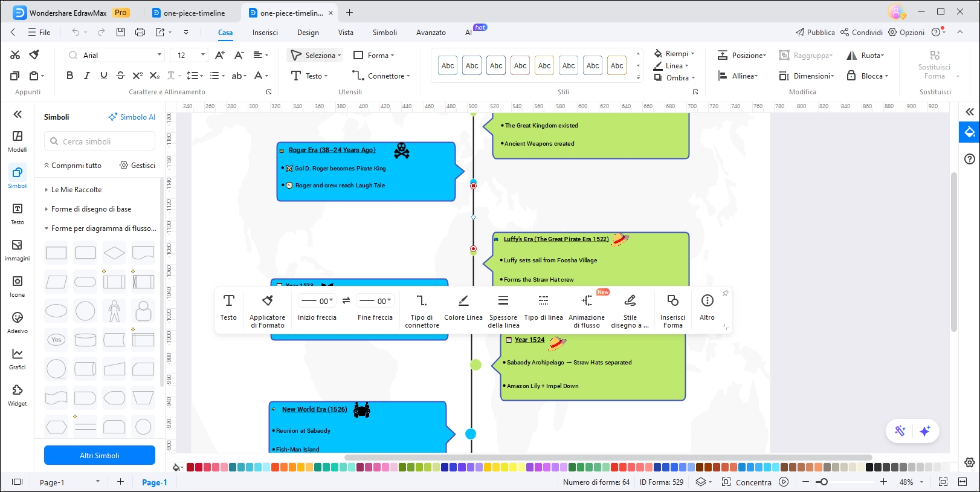Open the Adesivo sidebar panel
Viewport: 980px width, 492px height.
pos(18,323)
